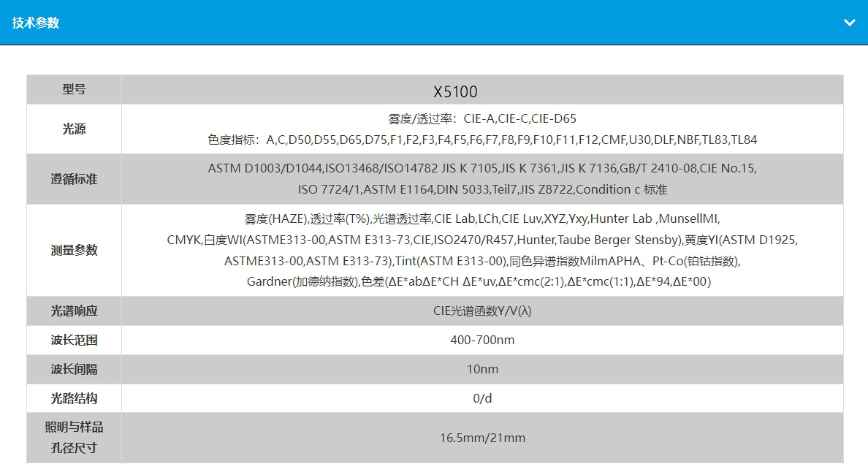Select the 型号 row label
Viewport: 868px width, 464px height.
pyautogui.click(x=74, y=90)
